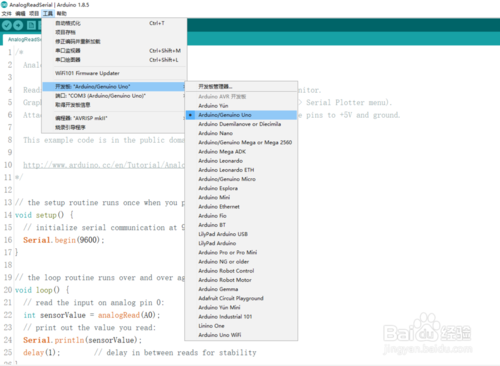Click the Upload arrow toolbar icon

pos(18,25)
